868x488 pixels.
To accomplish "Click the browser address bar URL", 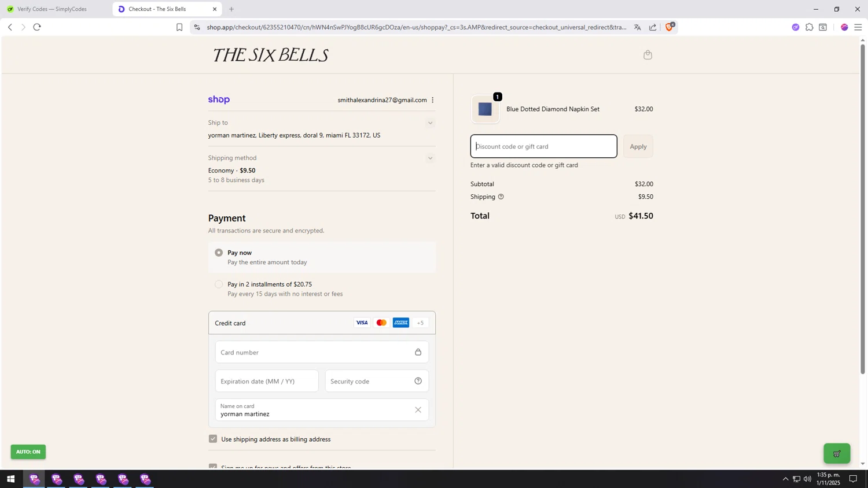I will pos(417,27).
